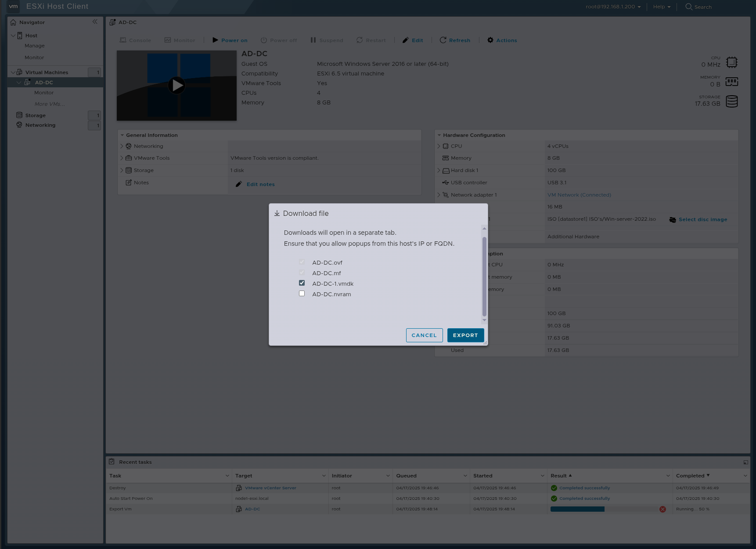Click the Select disc image icon
The image size is (756, 549).
[x=673, y=219]
